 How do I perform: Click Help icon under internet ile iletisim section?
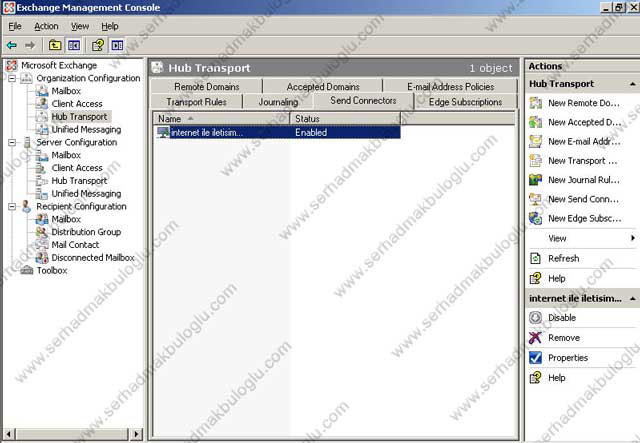536,378
